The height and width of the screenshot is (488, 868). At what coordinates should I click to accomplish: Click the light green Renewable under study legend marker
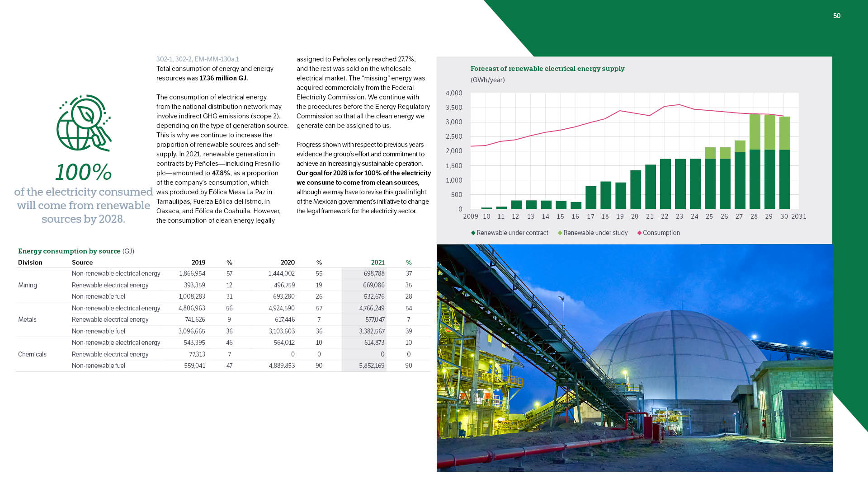coord(560,233)
